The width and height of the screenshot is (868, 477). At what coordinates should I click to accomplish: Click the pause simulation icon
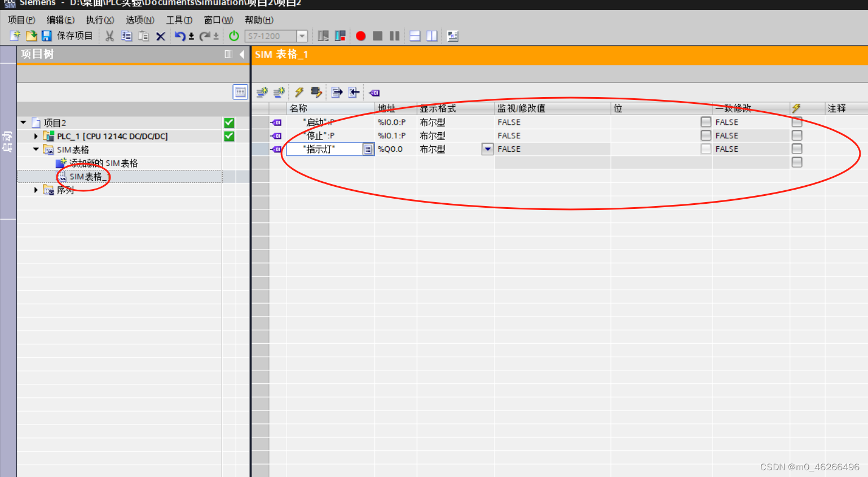point(393,36)
